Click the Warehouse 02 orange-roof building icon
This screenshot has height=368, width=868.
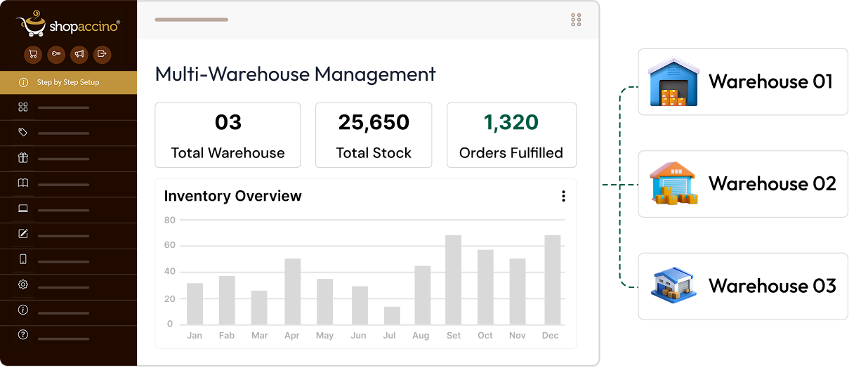[x=673, y=184]
